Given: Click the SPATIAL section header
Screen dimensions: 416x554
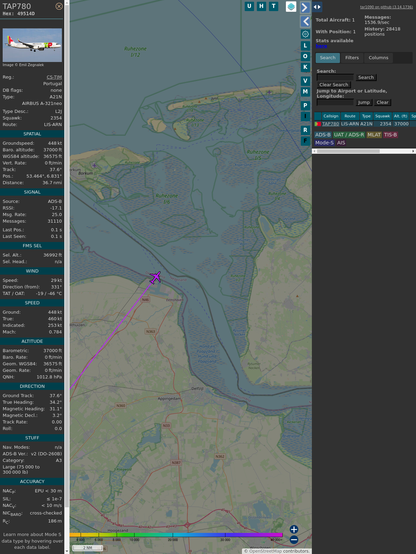Looking at the screenshot, I should pyautogui.click(x=32, y=134).
